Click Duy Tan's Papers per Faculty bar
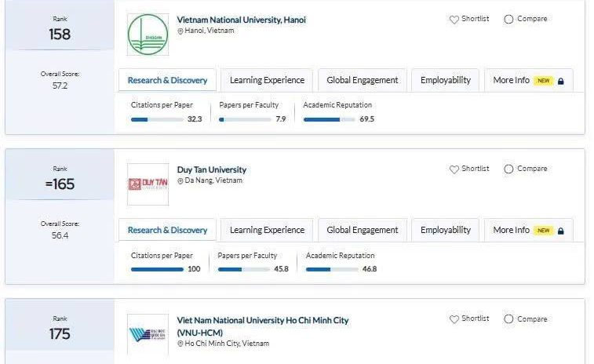The height and width of the screenshot is (364, 594). pyautogui.click(x=244, y=270)
